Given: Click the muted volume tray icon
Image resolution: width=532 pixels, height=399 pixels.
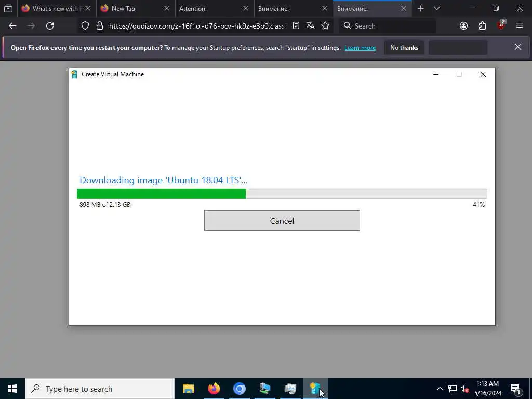Looking at the screenshot, I should (464, 389).
